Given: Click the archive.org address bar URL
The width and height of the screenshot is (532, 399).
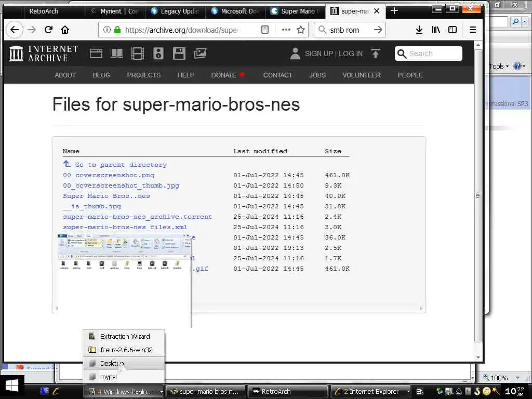Looking at the screenshot, I should 183,30.
